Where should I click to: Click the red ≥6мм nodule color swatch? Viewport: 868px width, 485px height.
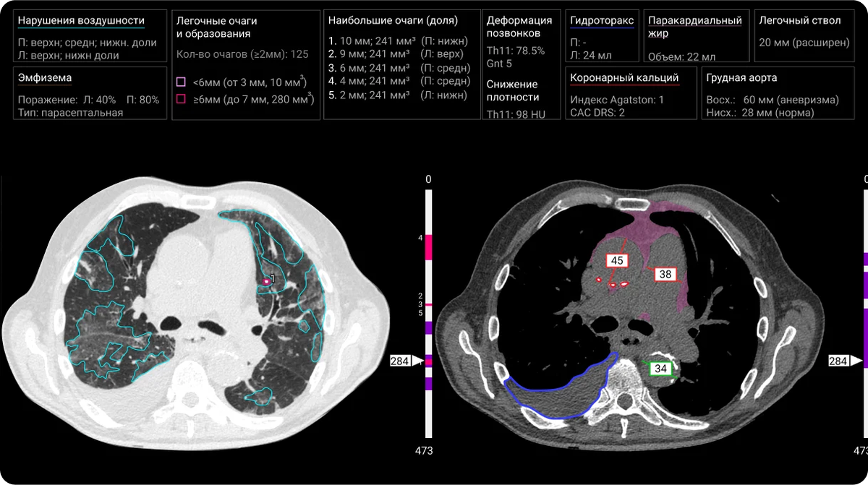181,100
